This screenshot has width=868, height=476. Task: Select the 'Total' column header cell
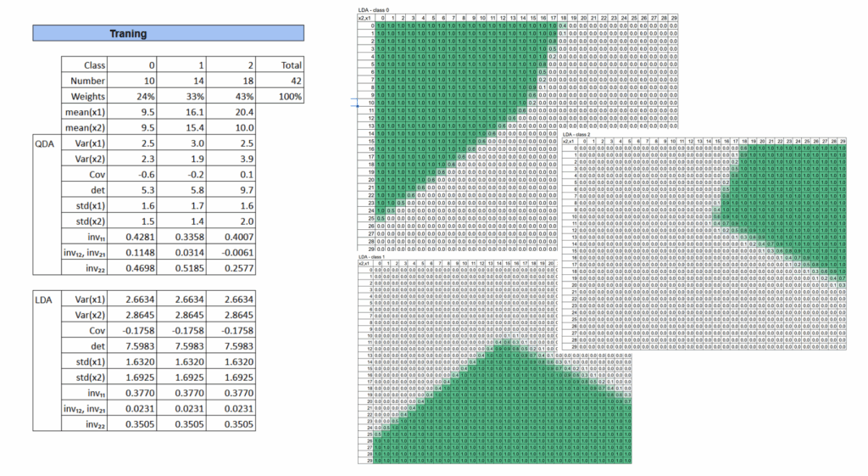tap(280, 64)
